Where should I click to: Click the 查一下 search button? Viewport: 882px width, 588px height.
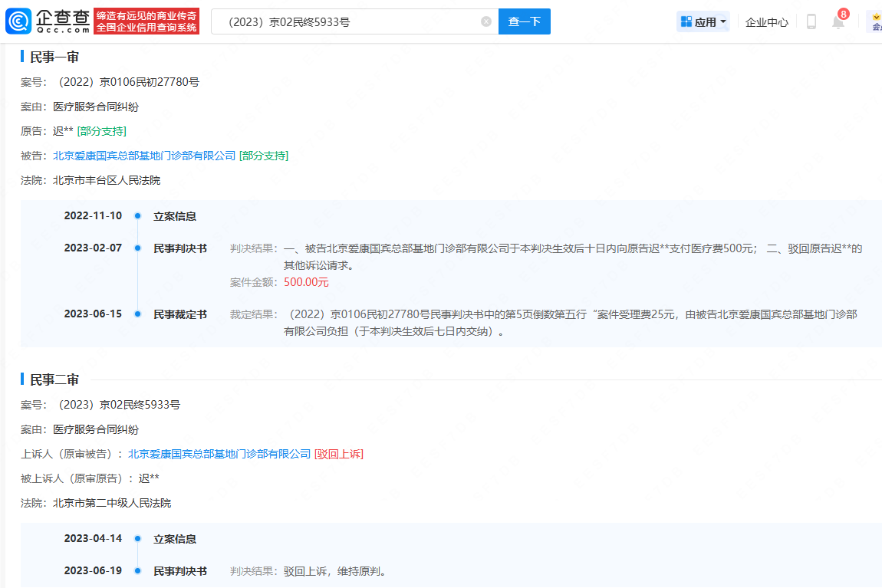(525, 21)
